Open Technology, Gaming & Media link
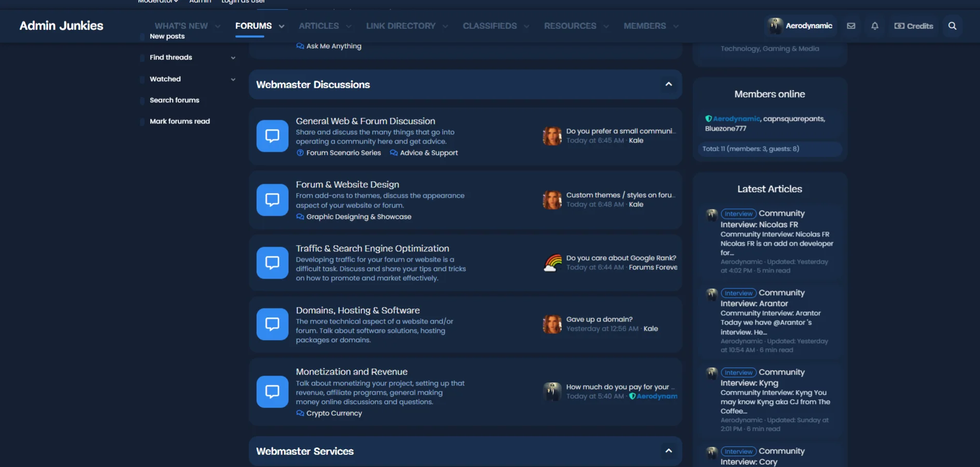This screenshot has height=467, width=980. [x=769, y=49]
